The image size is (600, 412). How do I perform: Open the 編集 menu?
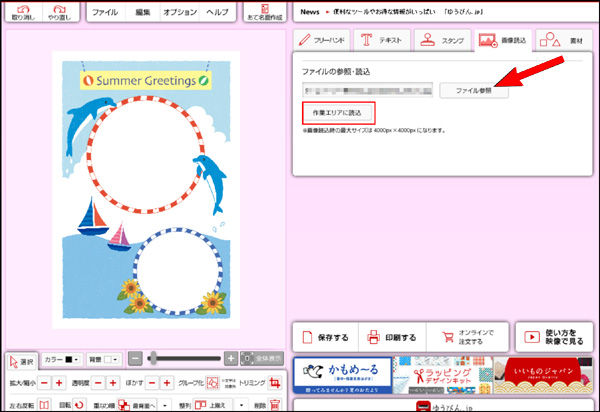143,12
